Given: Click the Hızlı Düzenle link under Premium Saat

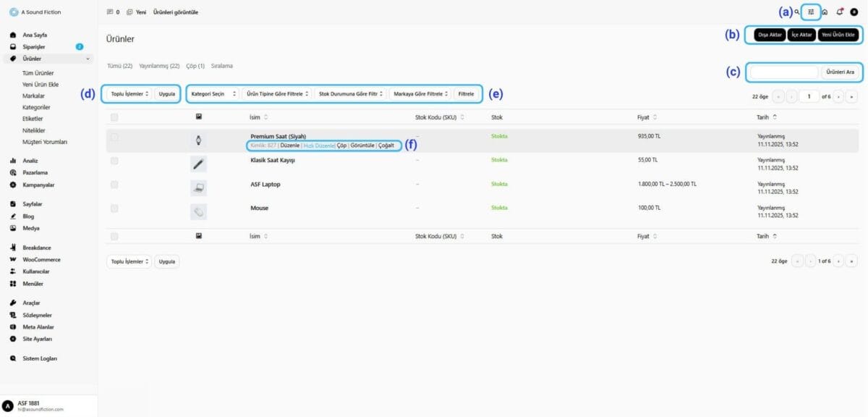Looking at the screenshot, I should tap(318, 146).
